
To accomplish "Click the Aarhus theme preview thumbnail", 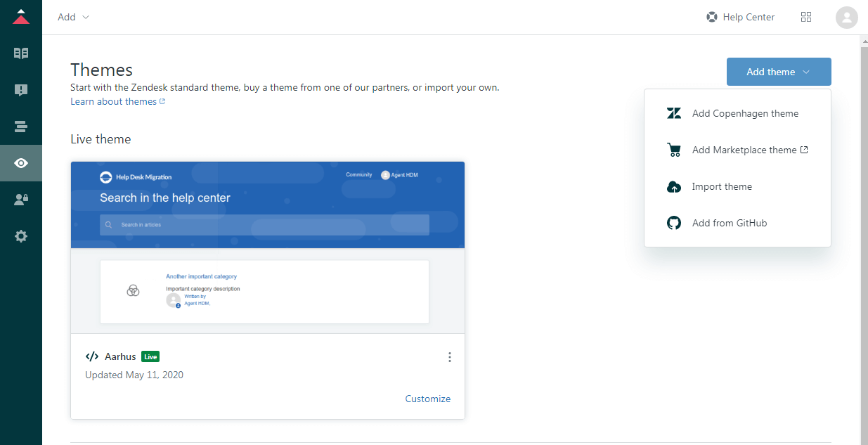I will [x=267, y=246].
